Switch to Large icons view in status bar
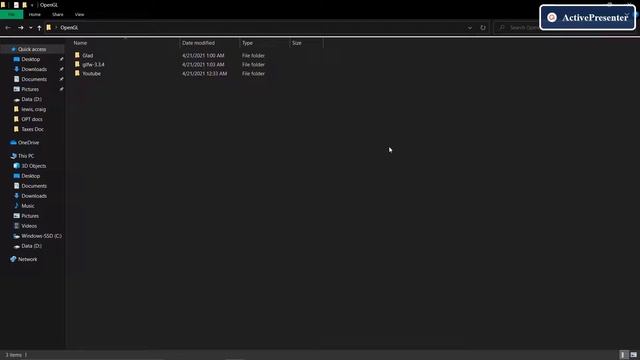 (x=633, y=355)
